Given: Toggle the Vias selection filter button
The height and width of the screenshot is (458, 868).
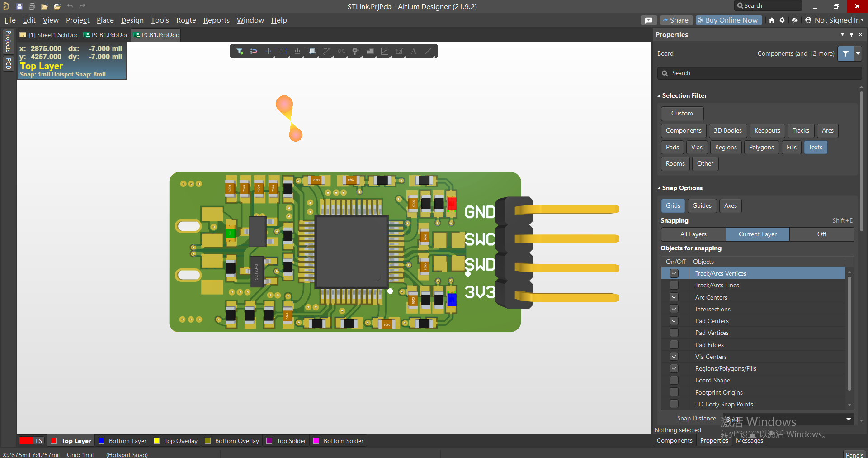Looking at the screenshot, I should pyautogui.click(x=697, y=148).
